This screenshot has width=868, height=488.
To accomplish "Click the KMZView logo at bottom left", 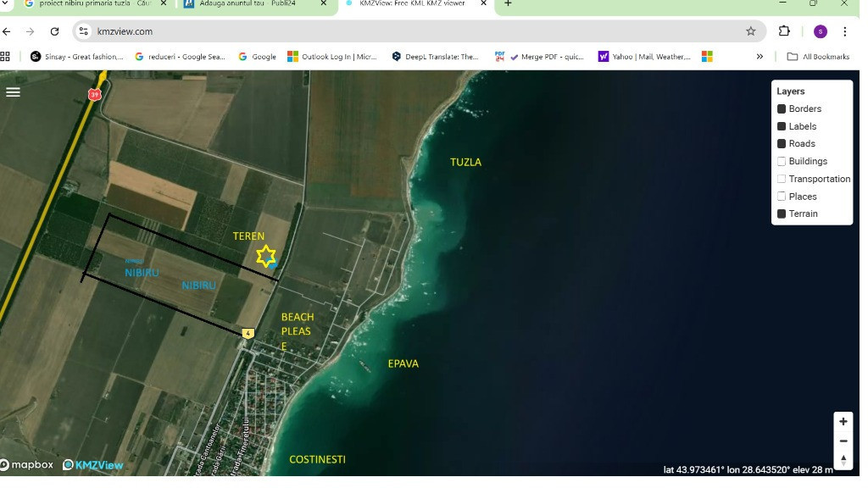I will [x=93, y=464].
